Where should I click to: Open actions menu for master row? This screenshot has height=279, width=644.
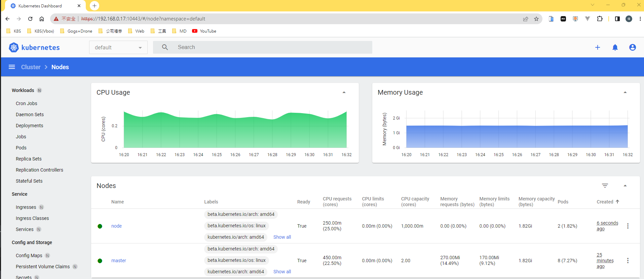click(x=628, y=261)
